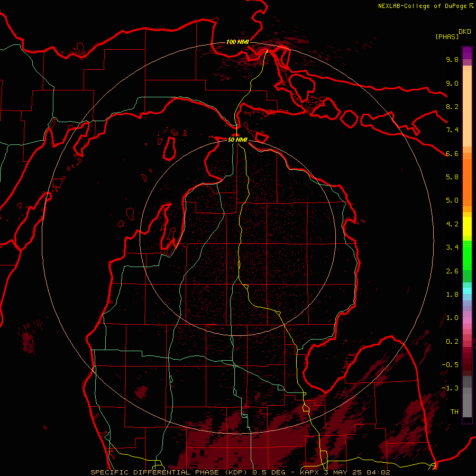The image size is (476, 476).
Task: Select the 9.0 value on color scale
Action: [x=452, y=83]
